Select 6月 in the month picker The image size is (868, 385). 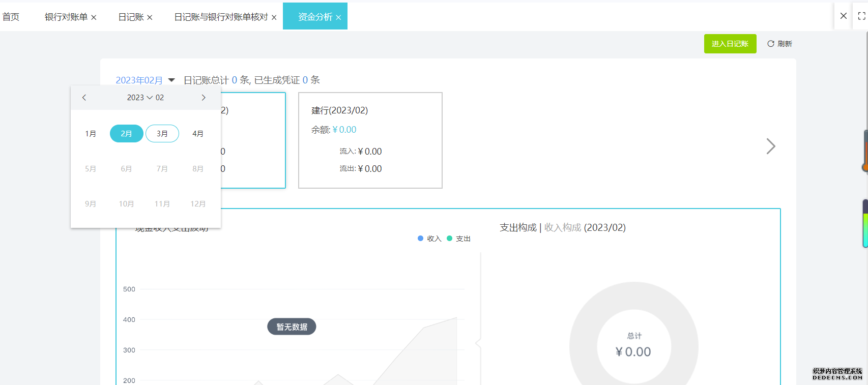126,168
